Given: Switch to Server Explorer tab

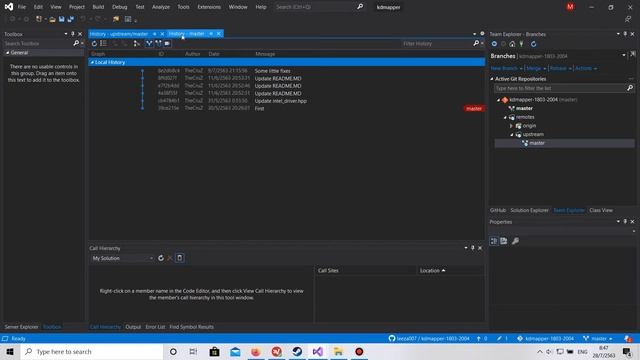Looking at the screenshot, I should tap(21, 327).
